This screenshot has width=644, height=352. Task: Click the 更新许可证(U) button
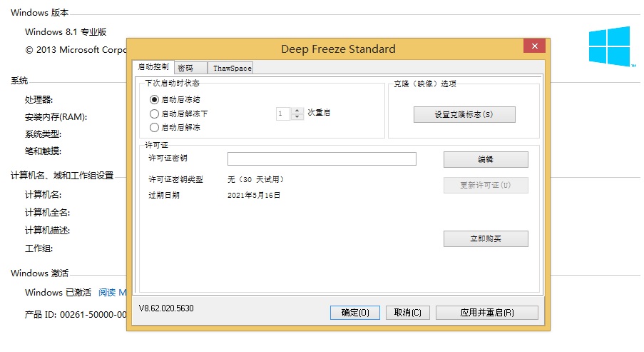(486, 185)
